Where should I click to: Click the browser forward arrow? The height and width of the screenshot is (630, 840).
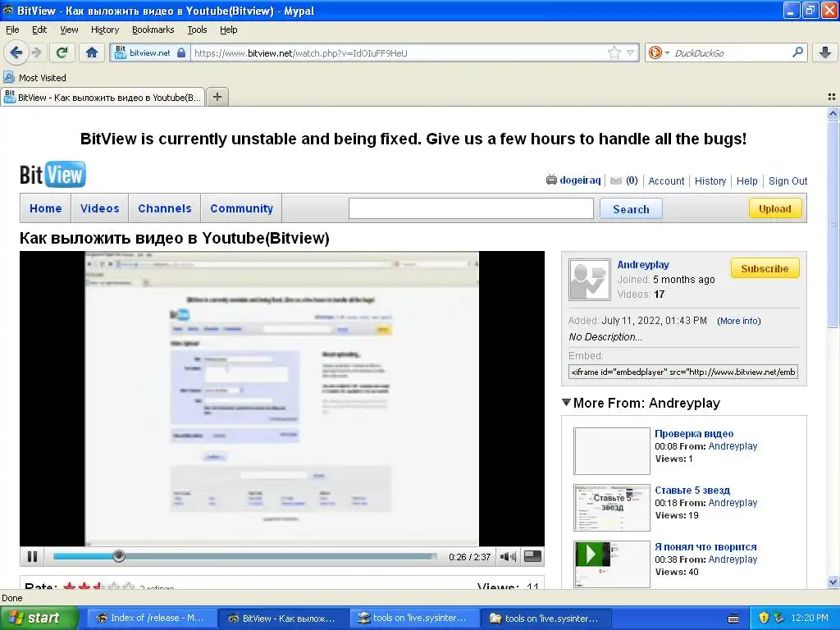click(36, 52)
